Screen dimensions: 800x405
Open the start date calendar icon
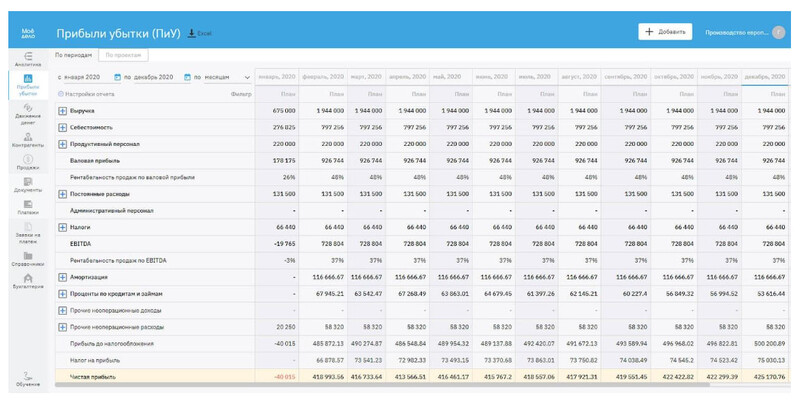pos(117,77)
